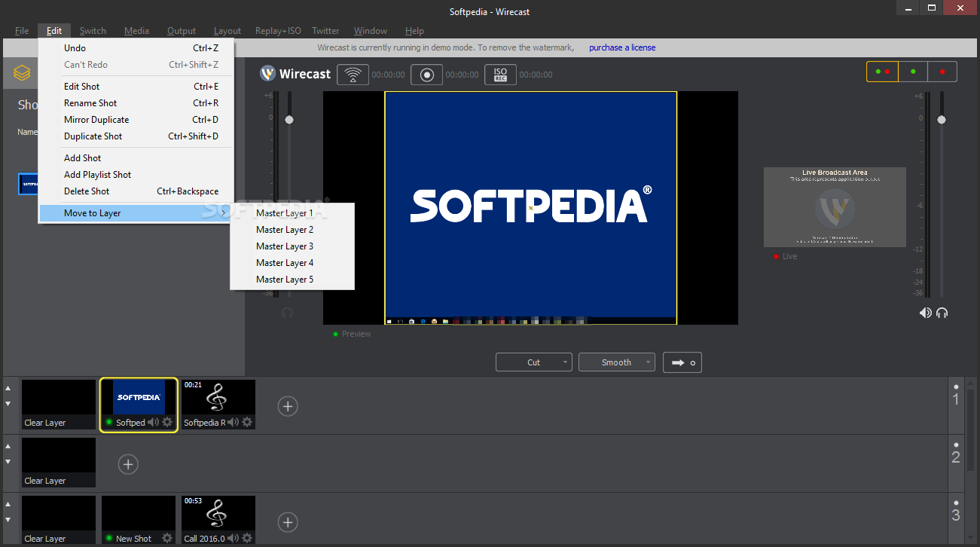This screenshot has width=980, height=547.
Task: Add a new shot to layer 1
Action: [288, 406]
